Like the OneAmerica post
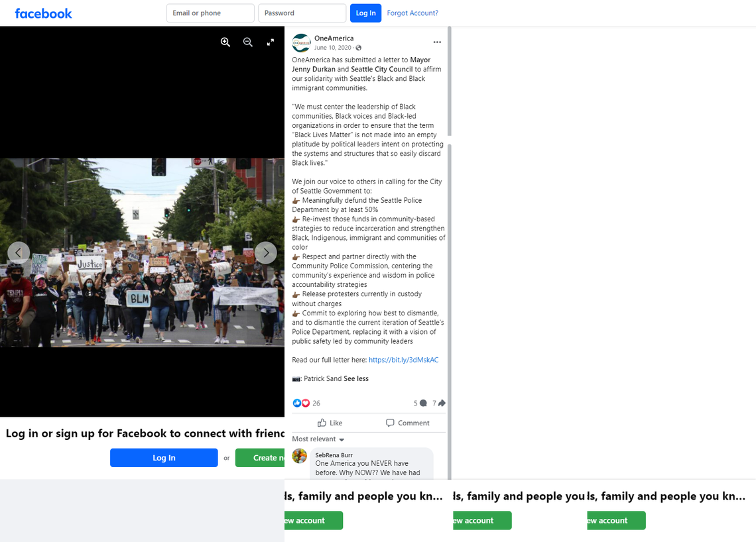The width and height of the screenshot is (756, 542). click(330, 423)
